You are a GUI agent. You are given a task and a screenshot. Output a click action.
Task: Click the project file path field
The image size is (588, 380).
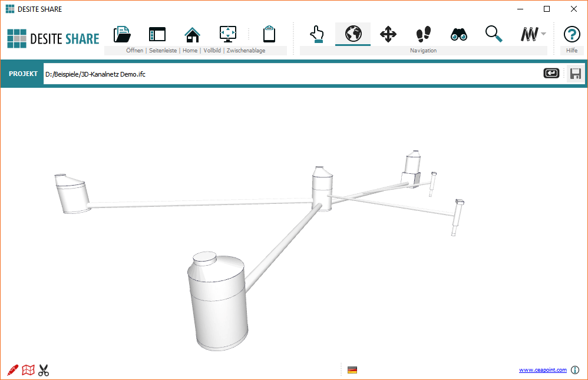[289, 74]
